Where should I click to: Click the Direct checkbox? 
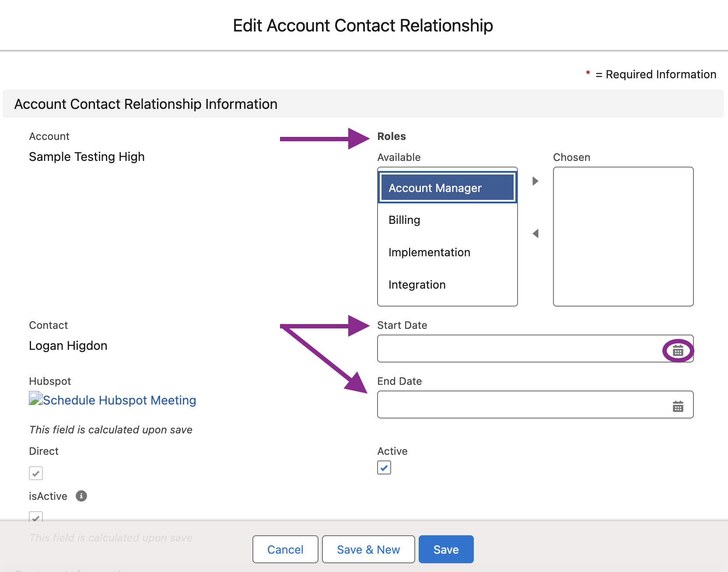tap(36, 473)
